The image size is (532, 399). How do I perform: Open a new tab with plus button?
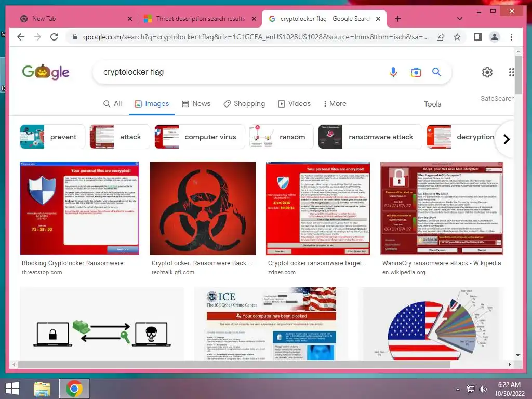pos(398,19)
